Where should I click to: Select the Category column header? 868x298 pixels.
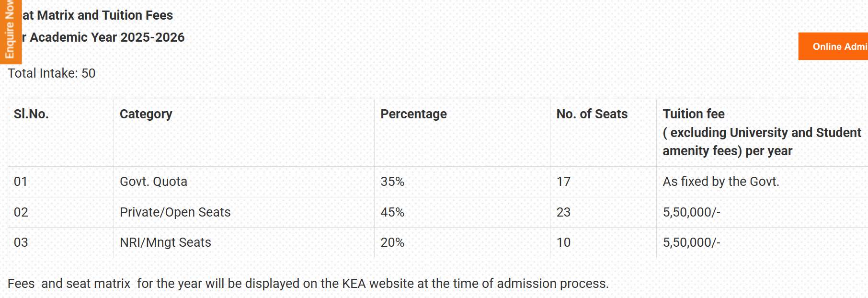click(146, 114)
